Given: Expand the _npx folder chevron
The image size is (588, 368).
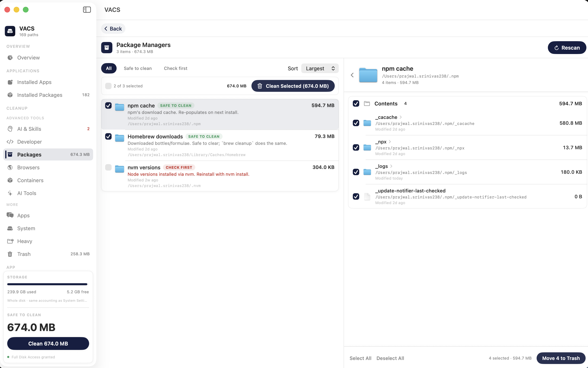Looking at the screenshot, I should [x=390, y=142].
